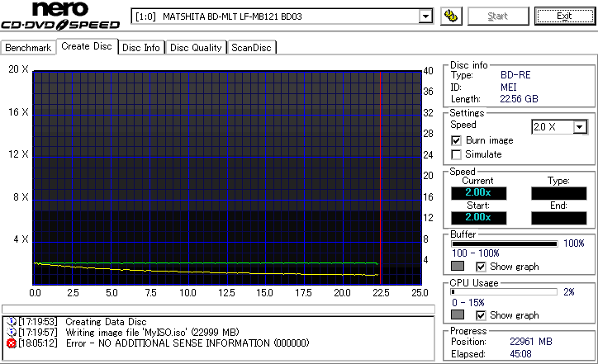Open the MATSHITA drive selection dropdown
The height and width of the screenshot is (364, 598).
click(425, 17)
